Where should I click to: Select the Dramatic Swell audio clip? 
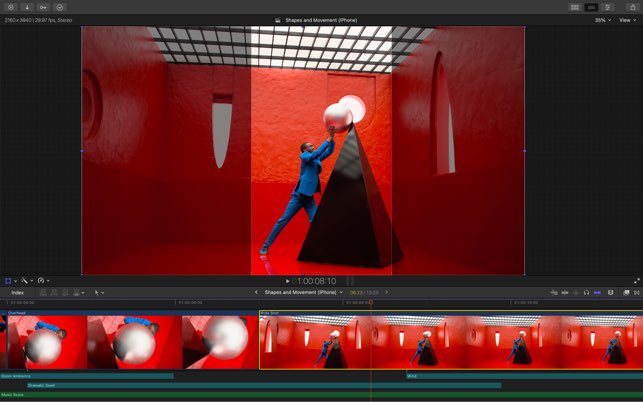coord(264,385)
